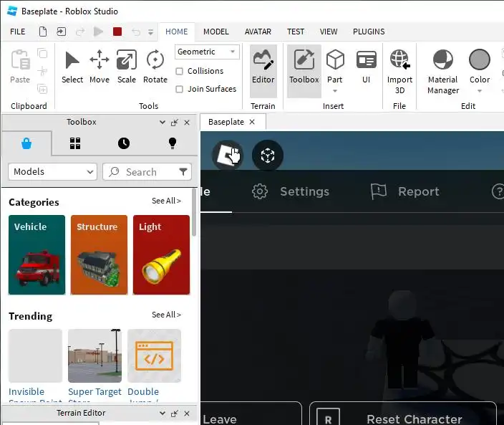Open Material Manager
The width and height of the screenshot is (504, 425).
click(443, 71)
